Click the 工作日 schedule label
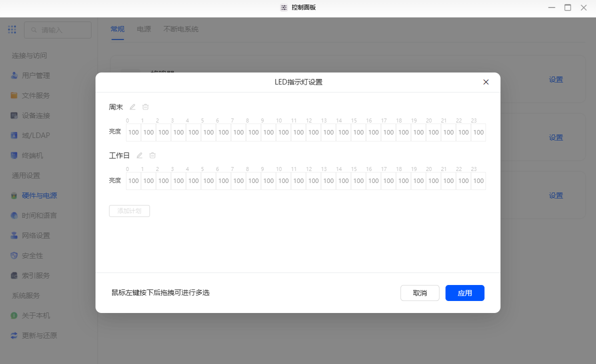This screenshot has width=596, height=364. 119,155
